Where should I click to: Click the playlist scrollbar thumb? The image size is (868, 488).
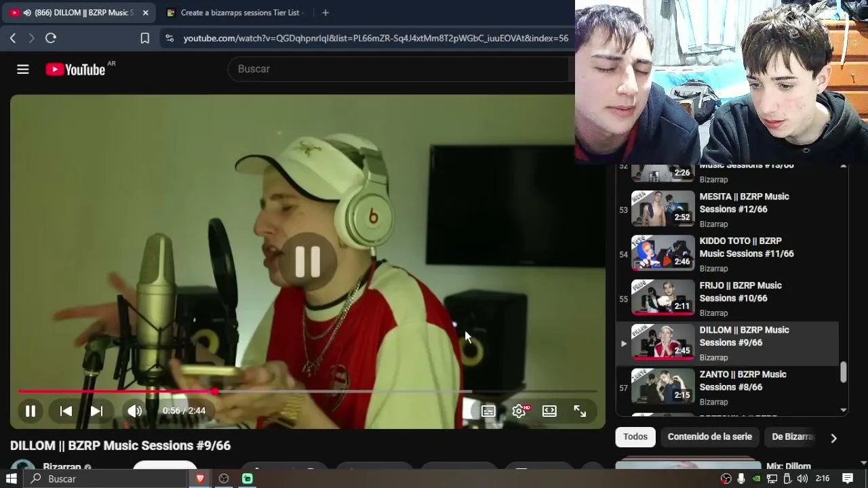(x=844, y=372)
